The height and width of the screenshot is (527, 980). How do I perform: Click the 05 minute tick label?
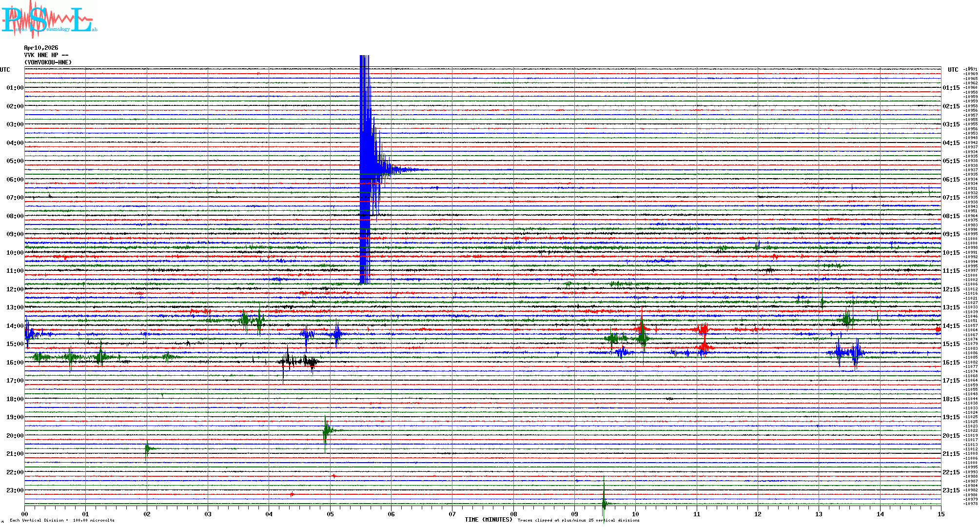(330, 514)
